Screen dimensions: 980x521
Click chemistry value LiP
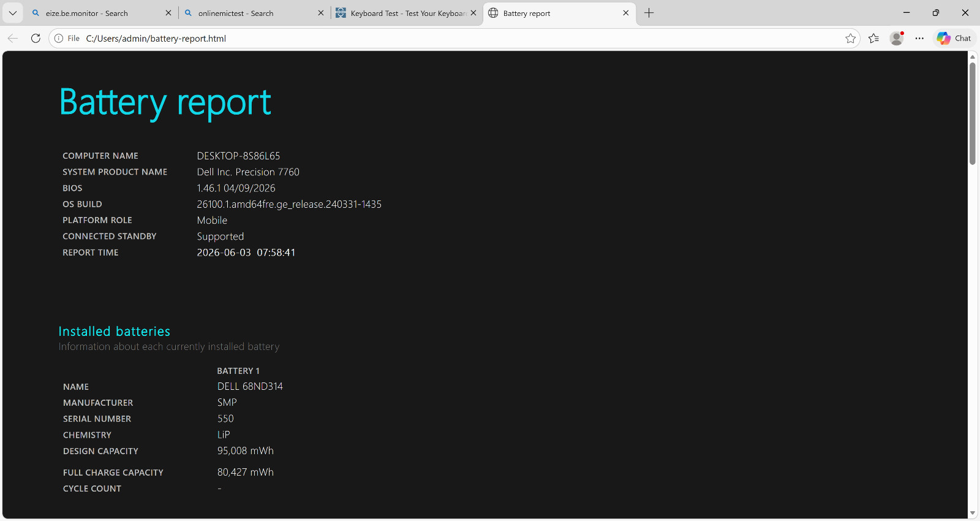pyautogui.click(x=224, y=435)
